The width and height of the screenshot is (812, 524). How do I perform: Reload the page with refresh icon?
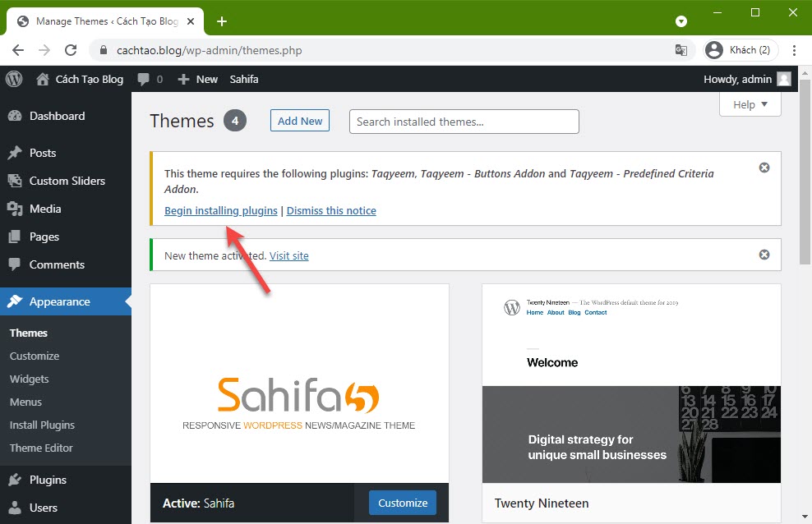[x=71, y=50]
